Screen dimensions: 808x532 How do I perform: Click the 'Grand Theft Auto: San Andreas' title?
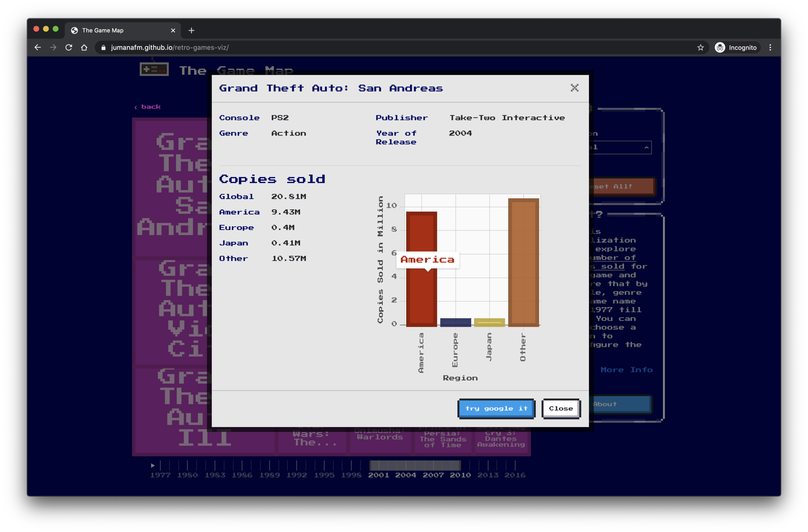coord(331,88)
